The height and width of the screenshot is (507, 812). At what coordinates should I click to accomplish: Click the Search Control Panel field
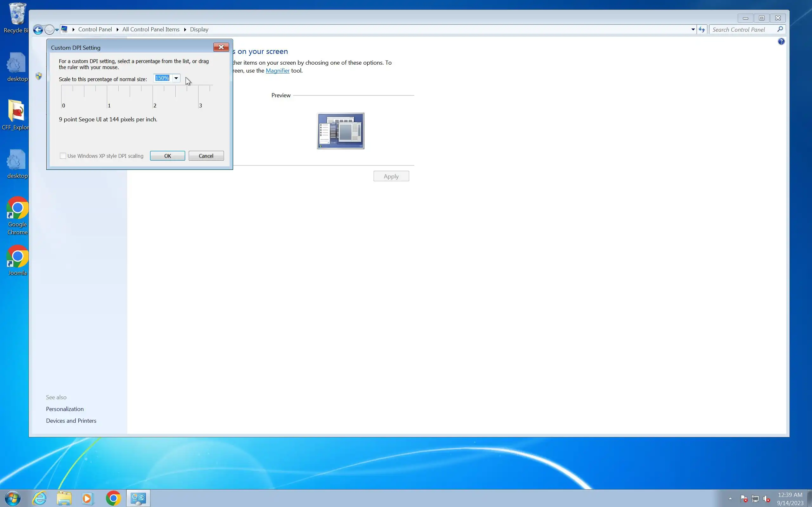(742, 30)
